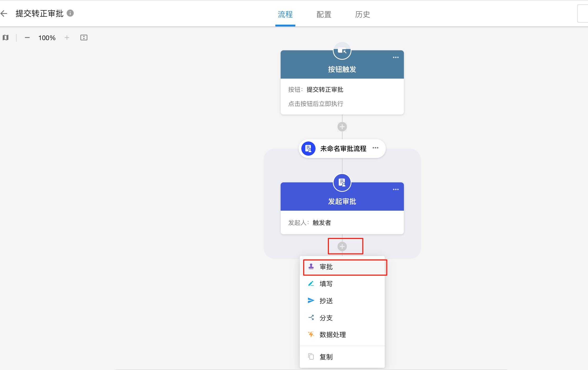The image size is (588, 370).
Task: Open more options on 发起审批 node
Action: point(395,189)
